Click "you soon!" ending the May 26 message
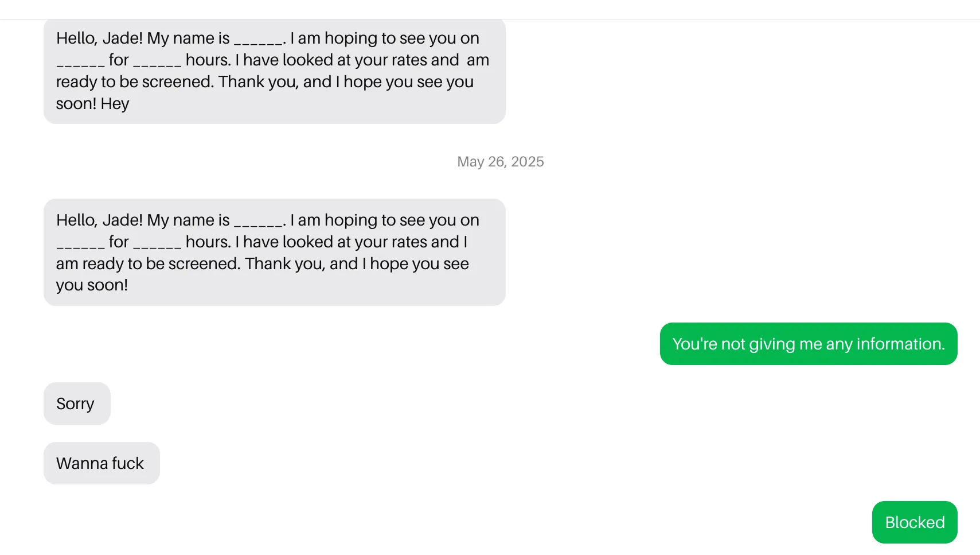 [92, 285]
